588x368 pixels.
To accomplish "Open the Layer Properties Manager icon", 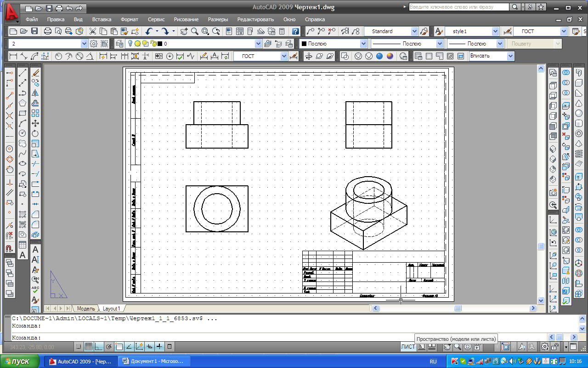I will pos(119,44).
